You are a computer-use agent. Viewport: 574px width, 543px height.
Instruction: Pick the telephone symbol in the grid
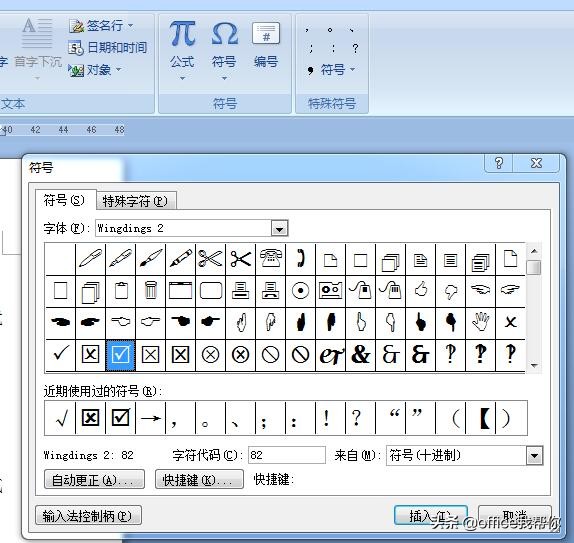pos(271,259)
